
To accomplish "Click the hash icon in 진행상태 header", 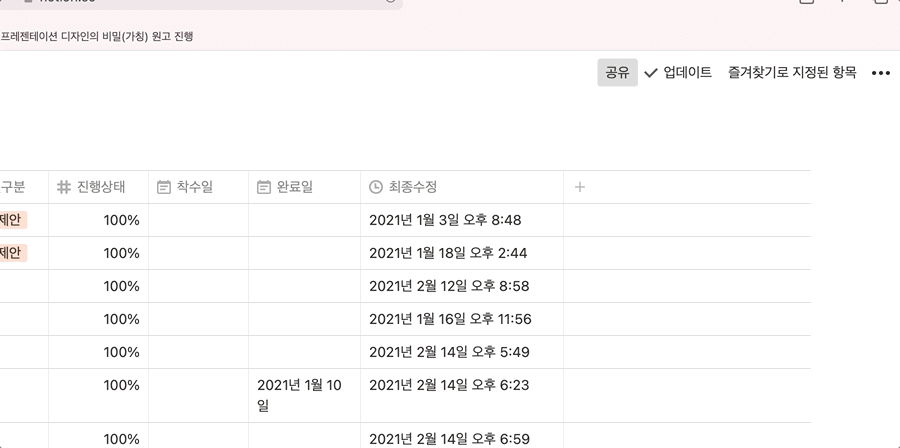I will tap(64, 187).
